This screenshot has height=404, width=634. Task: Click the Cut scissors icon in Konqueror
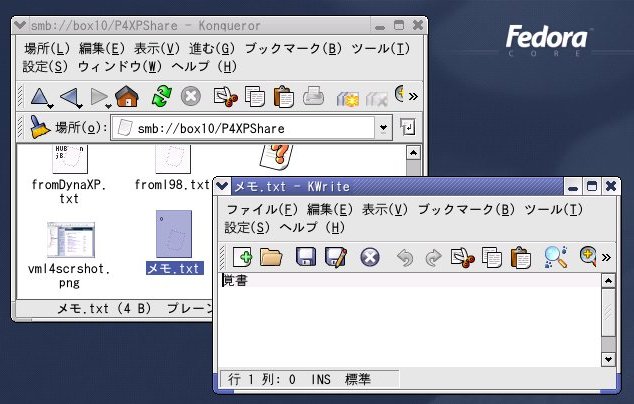coord(225,97)
